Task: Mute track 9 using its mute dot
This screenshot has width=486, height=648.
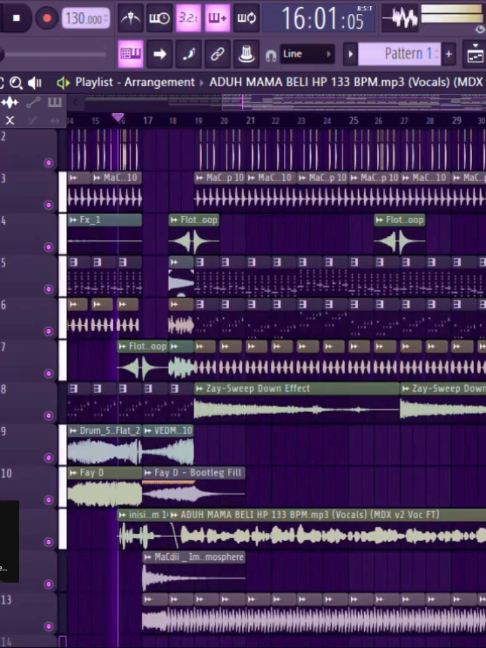Action: 49,458
